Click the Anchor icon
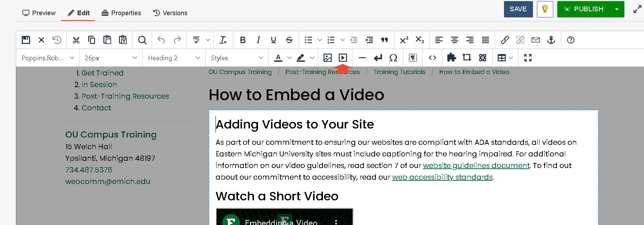The image size is (644, 225). [x=551, y=40]
